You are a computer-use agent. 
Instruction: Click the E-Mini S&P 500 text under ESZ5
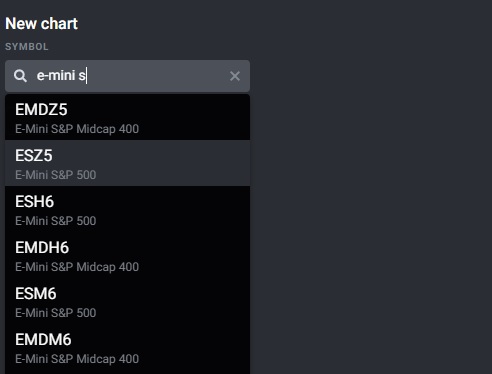click(56, 175)
